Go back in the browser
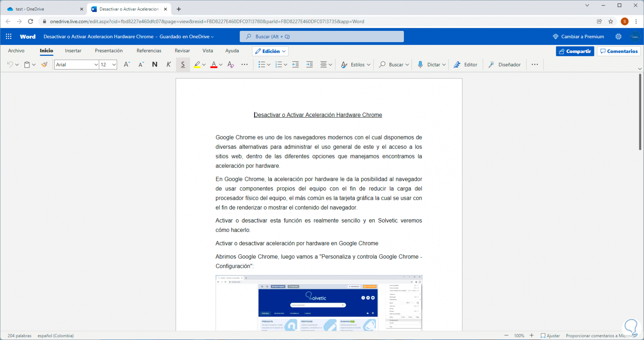This screenshot has width=644, height=340. (8, 21)
